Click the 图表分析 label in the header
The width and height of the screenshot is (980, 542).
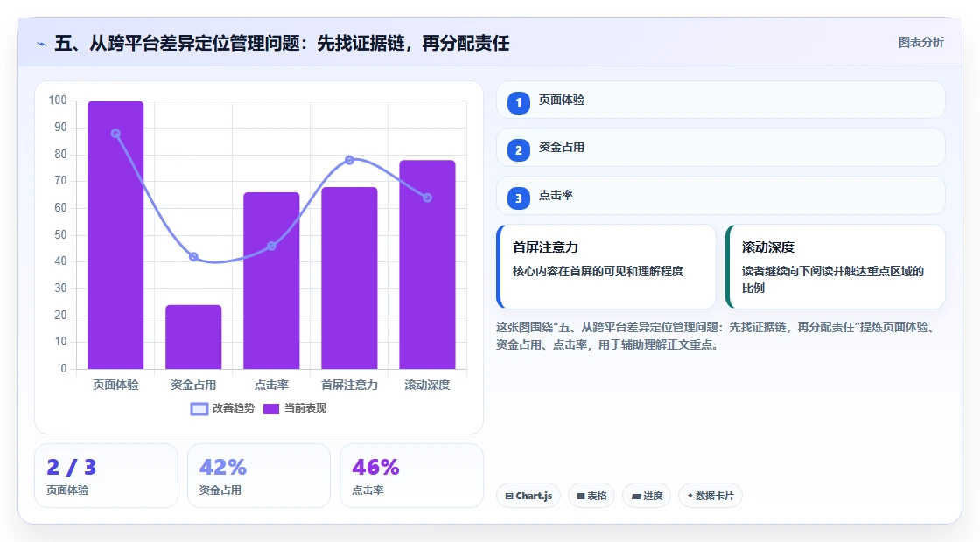920,43
